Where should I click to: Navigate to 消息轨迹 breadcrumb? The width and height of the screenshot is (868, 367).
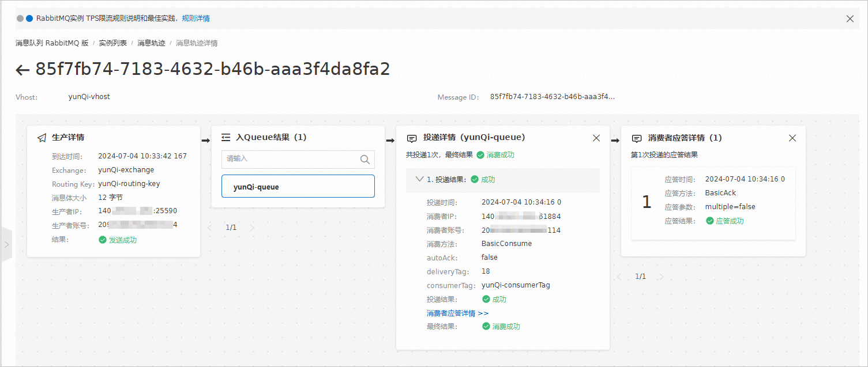pyautogui.click(x=151, y=43)
